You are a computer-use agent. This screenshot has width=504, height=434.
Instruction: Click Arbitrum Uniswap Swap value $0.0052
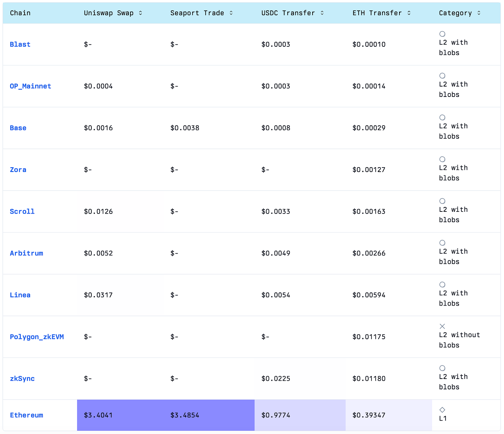(98, 253)
